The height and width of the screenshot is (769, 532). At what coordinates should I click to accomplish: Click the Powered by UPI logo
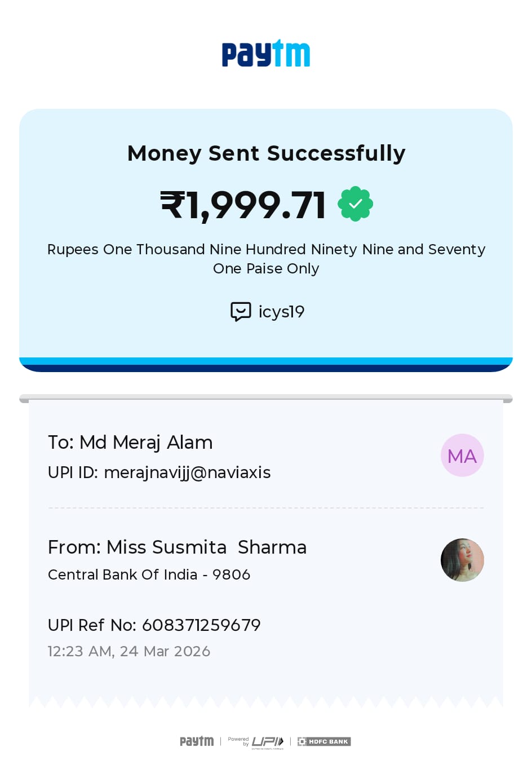pos(256,741)
